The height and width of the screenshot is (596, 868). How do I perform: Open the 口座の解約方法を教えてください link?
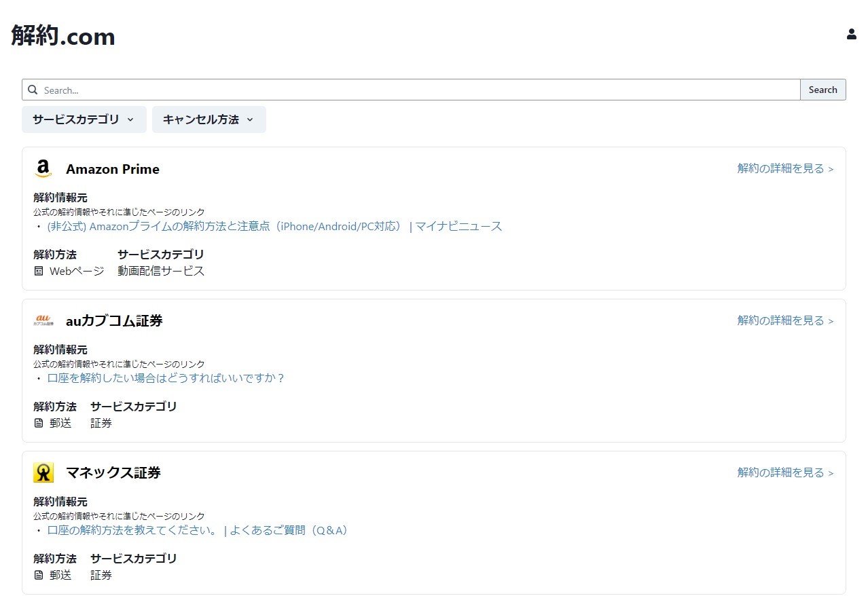pos(197,530)
